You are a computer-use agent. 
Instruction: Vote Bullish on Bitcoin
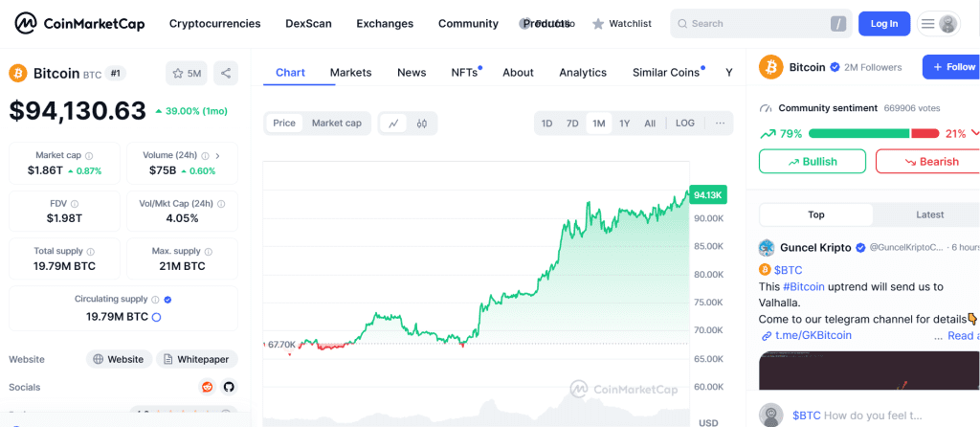(x=813, y=161)
